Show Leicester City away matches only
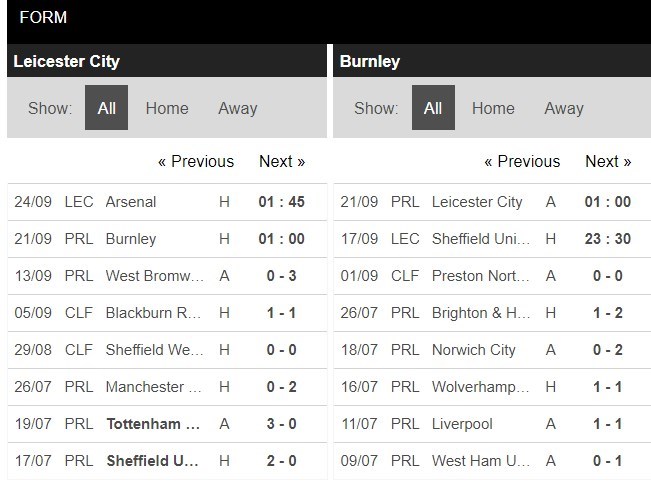The height and width of the screenshot is (488, 651). (238, 108)
